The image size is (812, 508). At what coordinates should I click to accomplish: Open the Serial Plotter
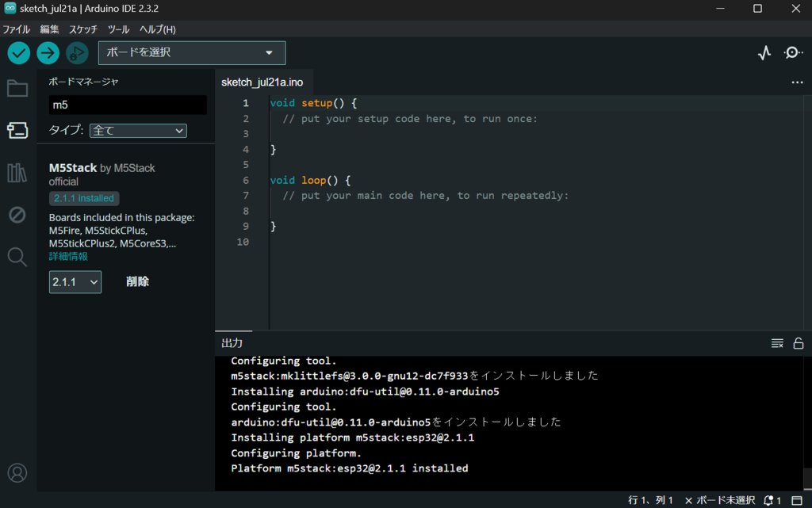pos(764,53)
